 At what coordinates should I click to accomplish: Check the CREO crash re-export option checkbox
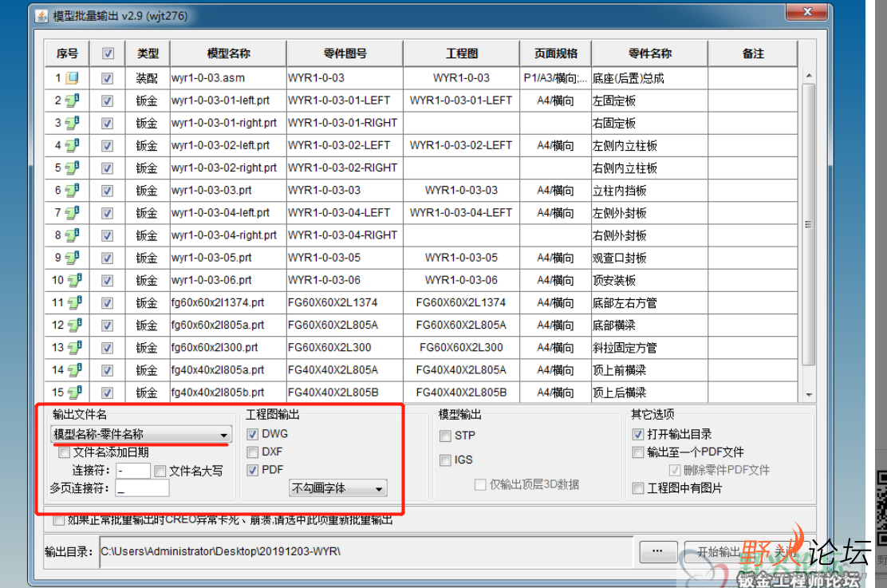click(58, 520)
